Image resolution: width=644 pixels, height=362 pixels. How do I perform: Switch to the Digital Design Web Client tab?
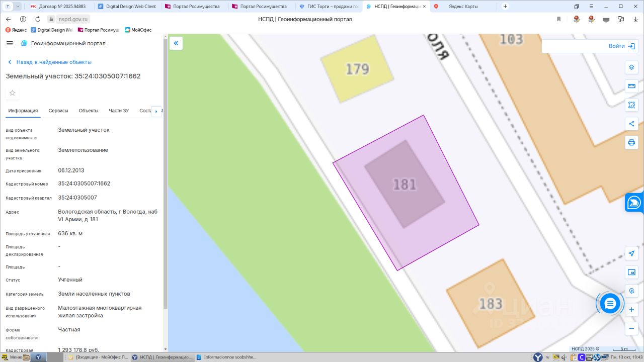[x=127, y=7]
